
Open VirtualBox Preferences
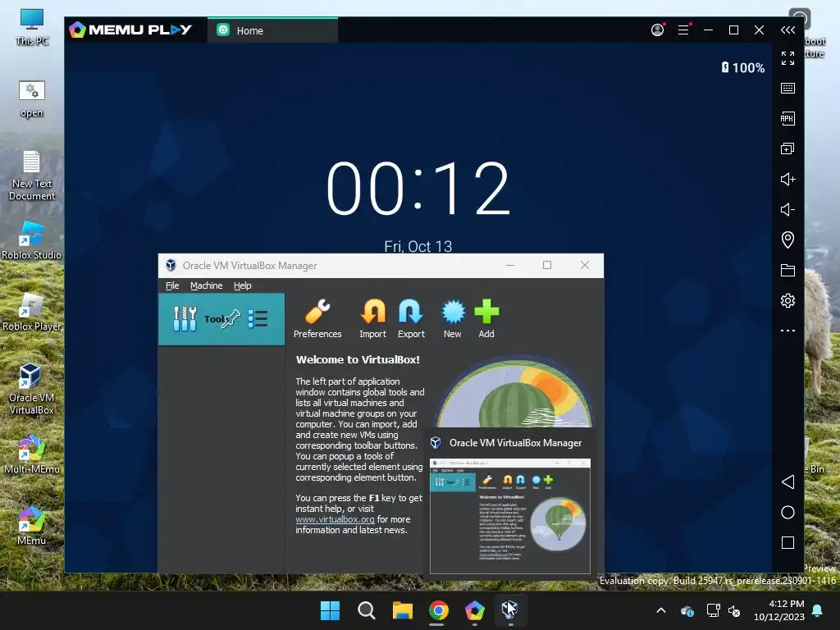(317, 319)
